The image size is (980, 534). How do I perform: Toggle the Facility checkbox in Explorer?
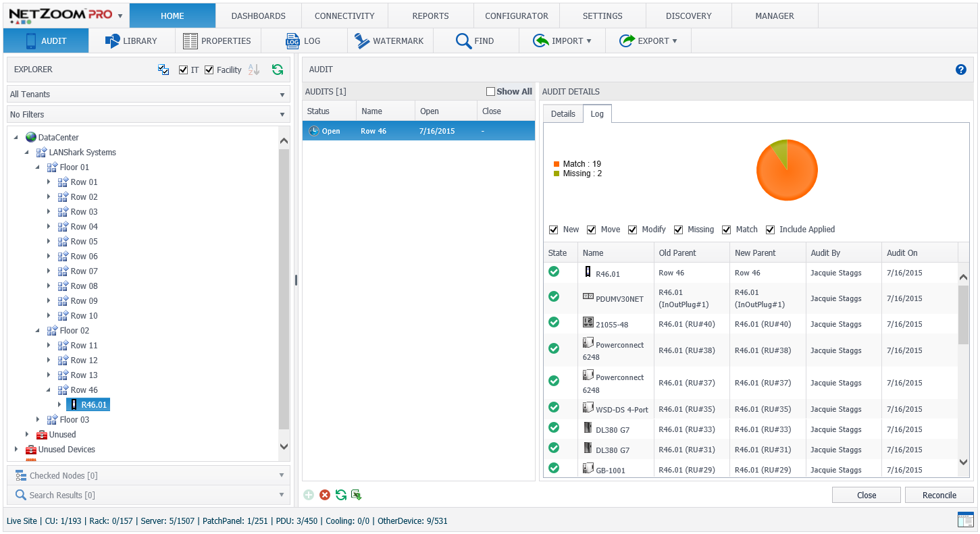pyautogui.click(x=209, y=70)
